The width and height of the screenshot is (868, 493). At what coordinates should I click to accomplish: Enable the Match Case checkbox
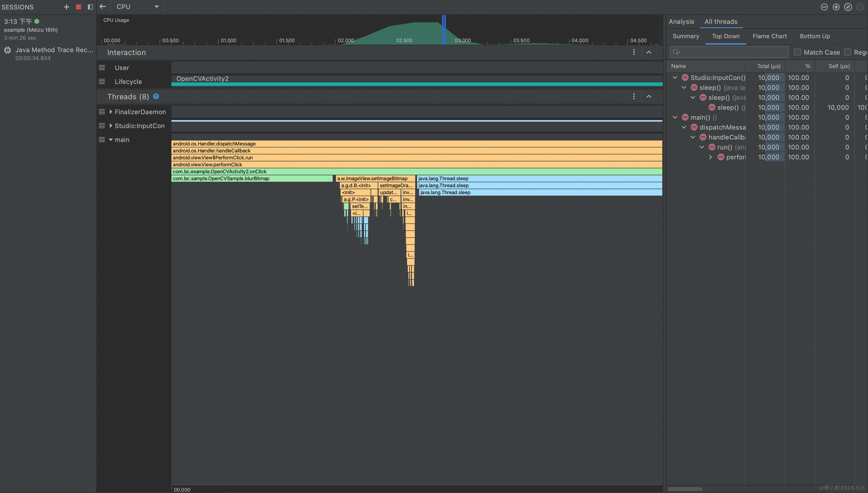797,52
